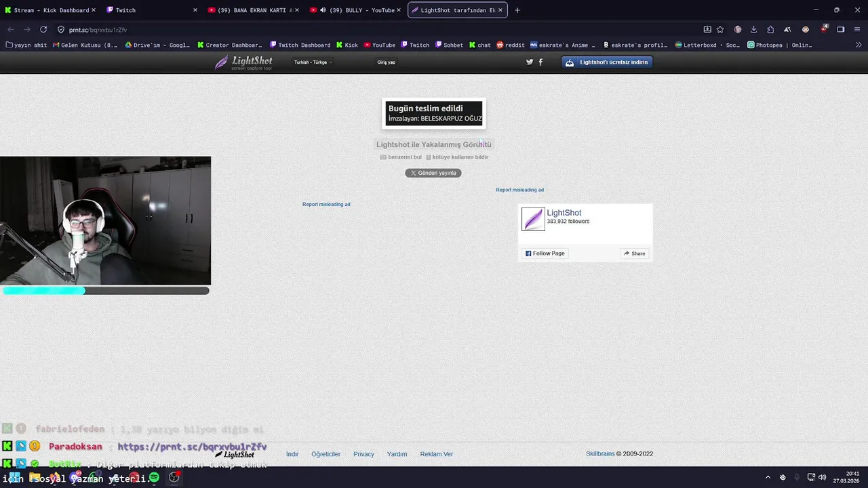Open Creator Dashboard bookmark

pos(229,45)
